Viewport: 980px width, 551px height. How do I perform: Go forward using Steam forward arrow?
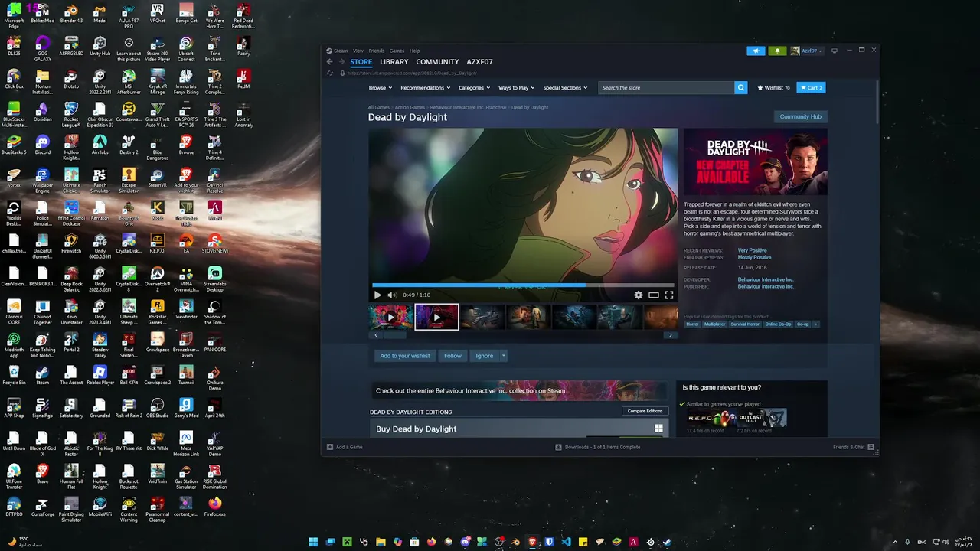pos(341,62)
